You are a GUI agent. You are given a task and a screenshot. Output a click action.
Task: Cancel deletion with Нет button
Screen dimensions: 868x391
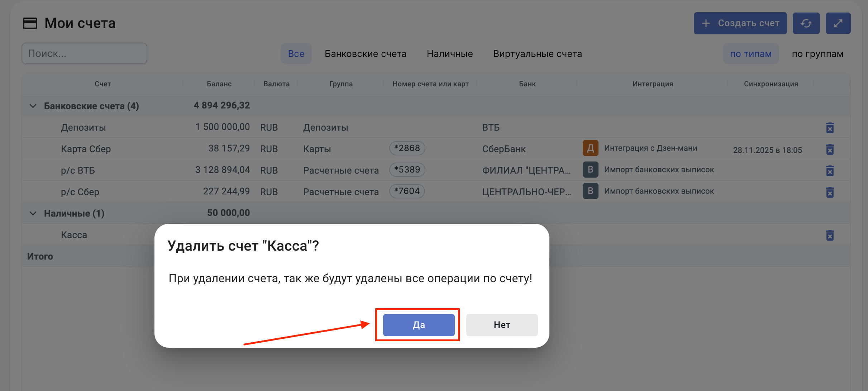coord(502,325)
